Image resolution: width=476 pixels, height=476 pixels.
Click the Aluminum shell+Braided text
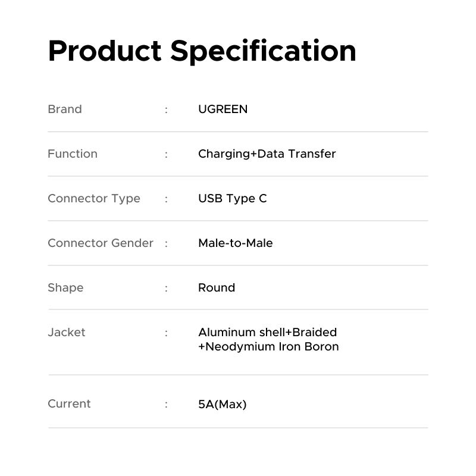coord(268,332)
